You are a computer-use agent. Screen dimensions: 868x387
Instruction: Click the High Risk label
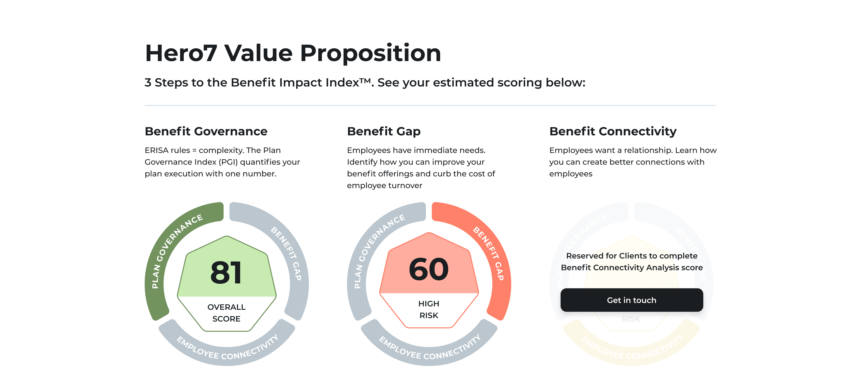[x=429, y=309]
